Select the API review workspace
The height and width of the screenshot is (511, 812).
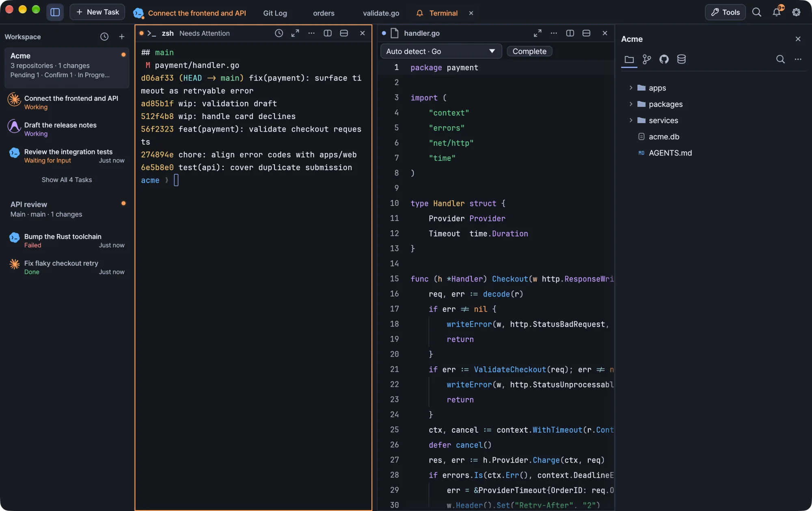(x=67, y=209)
